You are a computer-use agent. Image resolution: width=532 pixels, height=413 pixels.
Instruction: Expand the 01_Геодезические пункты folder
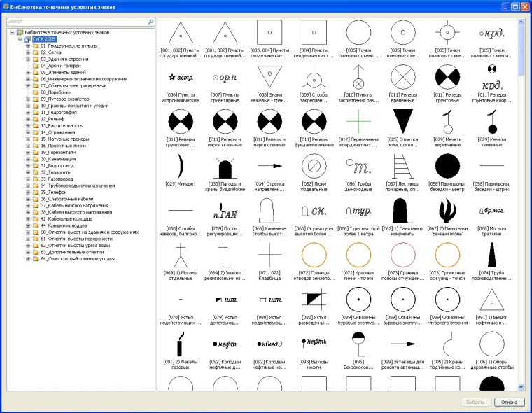(x=28, y=45)
